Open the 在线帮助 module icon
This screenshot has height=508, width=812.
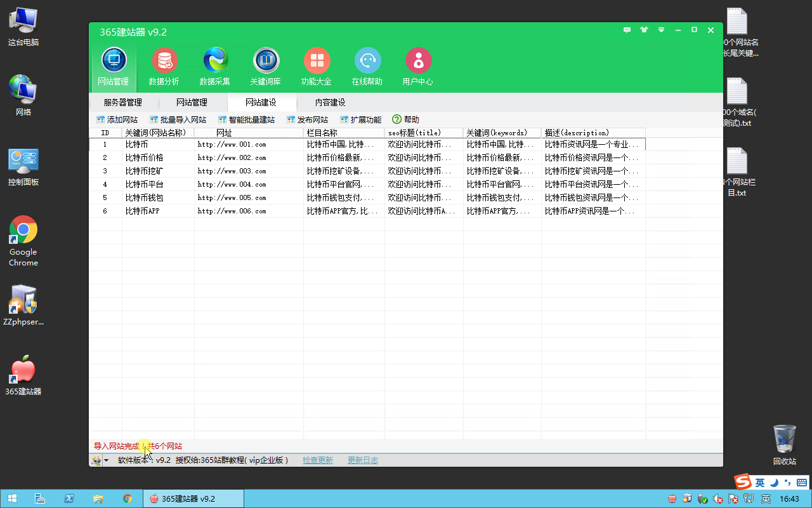pos(367,67)
